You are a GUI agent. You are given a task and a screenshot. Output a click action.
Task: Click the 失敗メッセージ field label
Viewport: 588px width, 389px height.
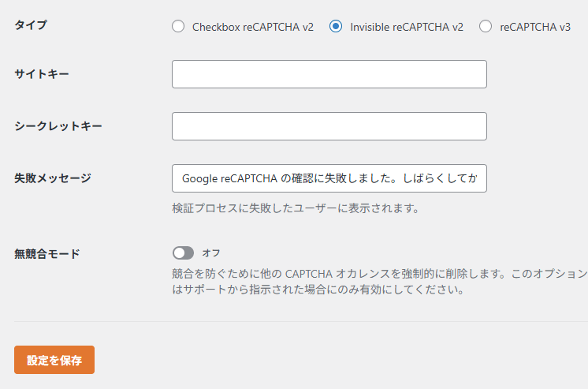53,178
